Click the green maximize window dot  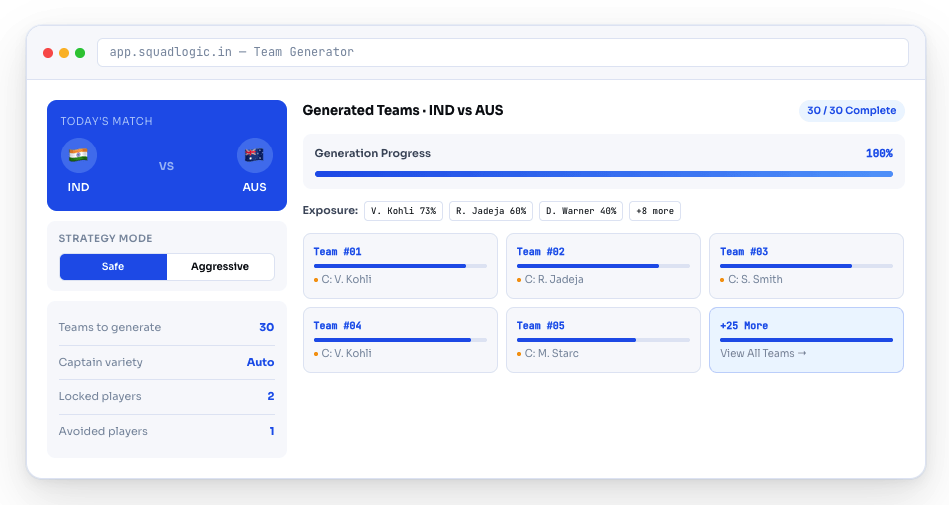[80, 53]
